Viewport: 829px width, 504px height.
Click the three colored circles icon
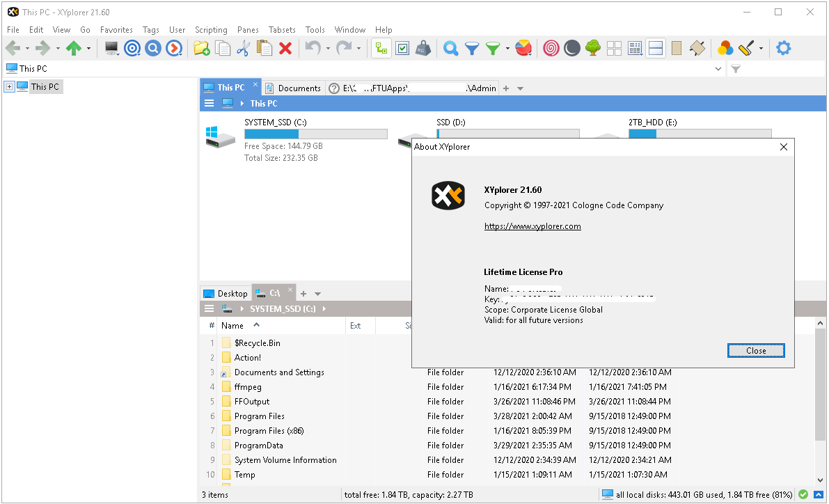725,48
